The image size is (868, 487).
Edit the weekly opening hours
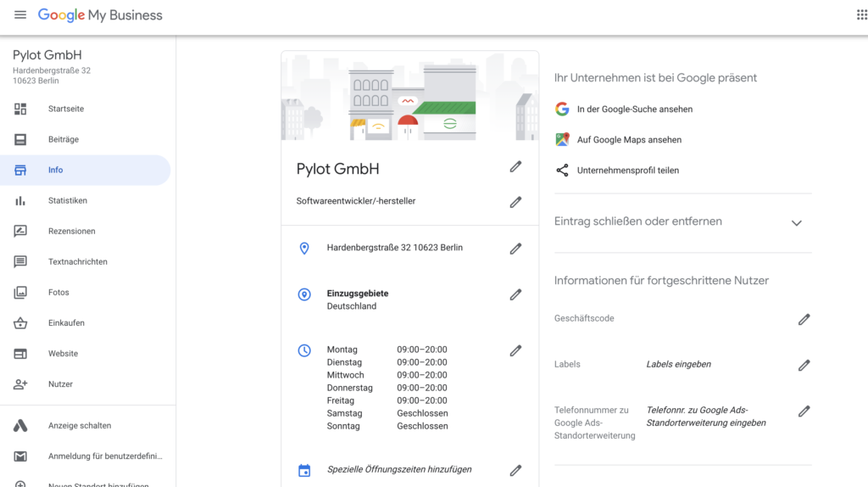coord(515,350)
